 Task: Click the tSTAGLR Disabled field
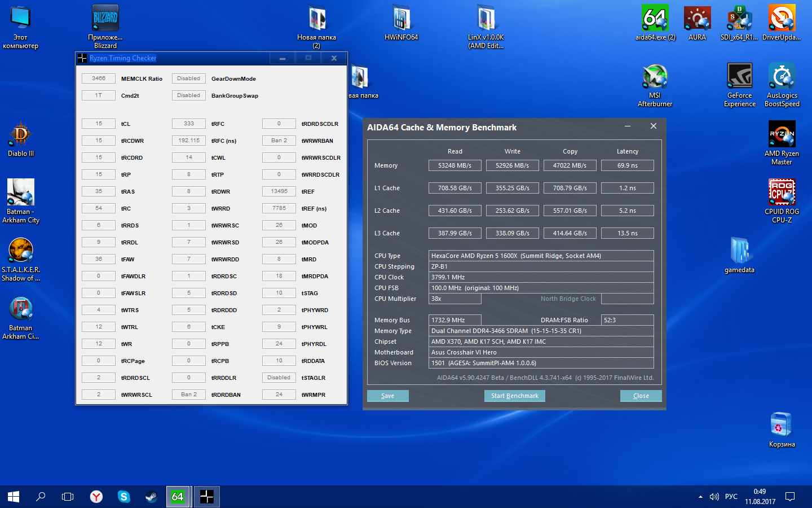pos(279,378)
